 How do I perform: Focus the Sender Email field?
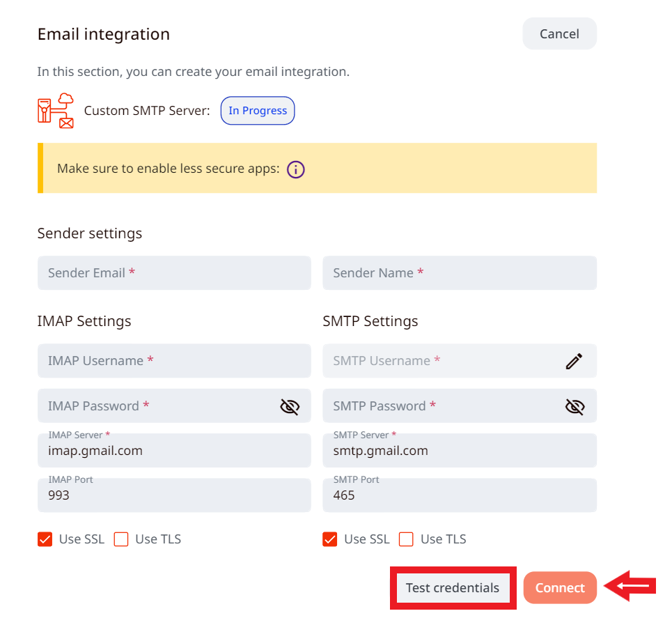coord(174,273)
